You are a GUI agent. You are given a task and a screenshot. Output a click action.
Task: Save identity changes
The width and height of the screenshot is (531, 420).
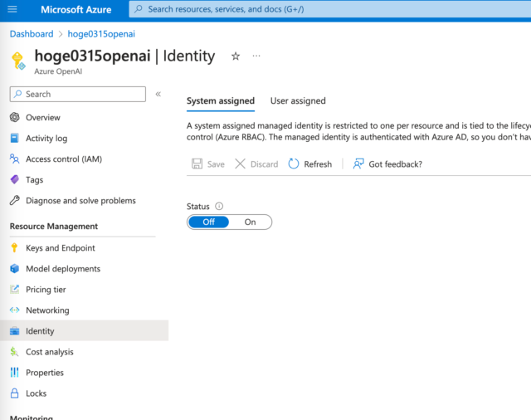[208, 164]
